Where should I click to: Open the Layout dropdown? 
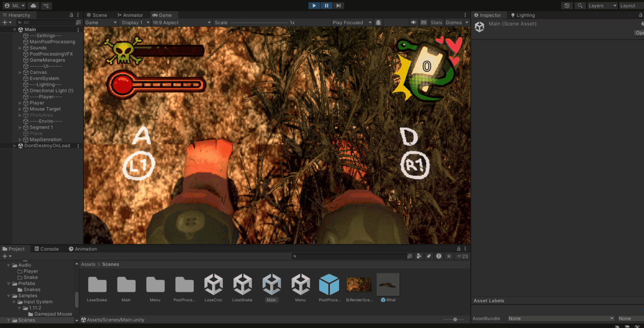click(x=631, y=6)
